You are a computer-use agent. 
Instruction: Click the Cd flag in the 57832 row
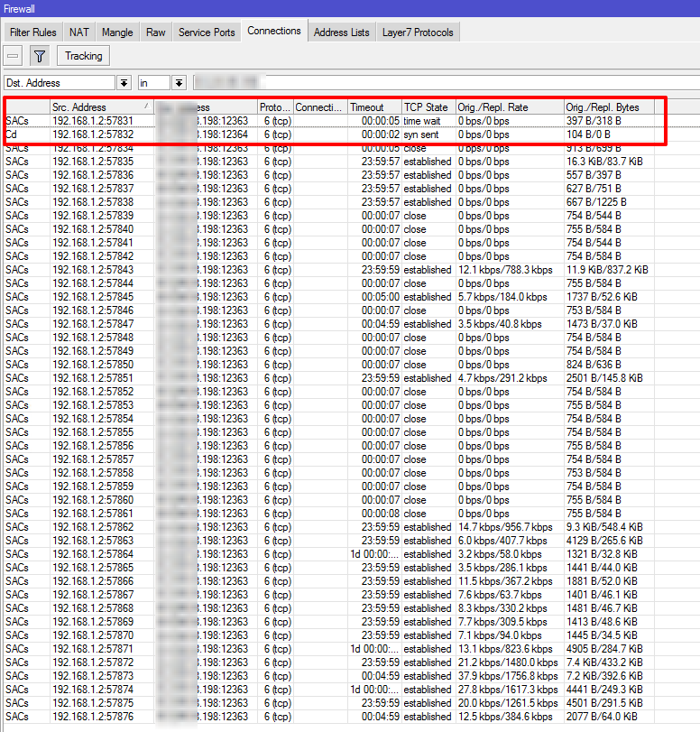click(x=11, y=134)
